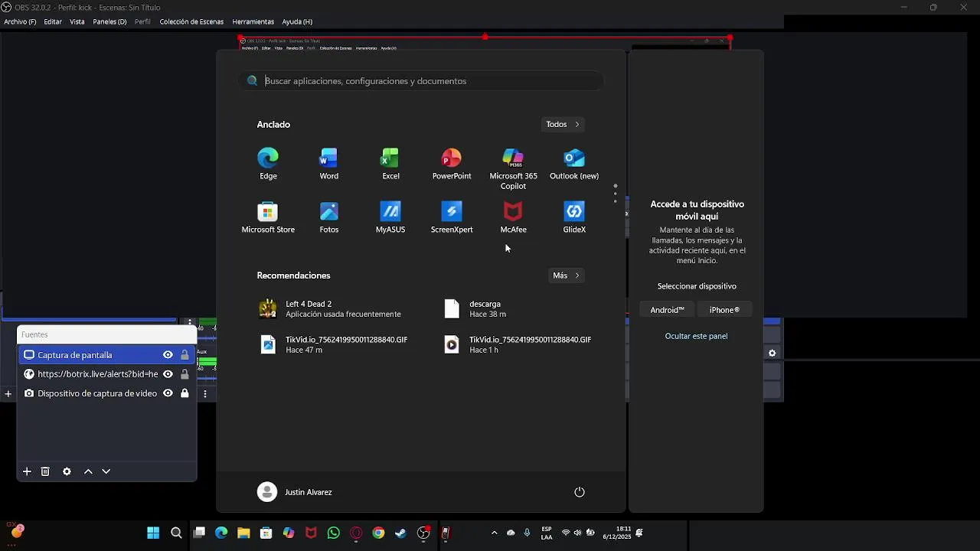Open File Explorer from taskbar

click(243, 533)
